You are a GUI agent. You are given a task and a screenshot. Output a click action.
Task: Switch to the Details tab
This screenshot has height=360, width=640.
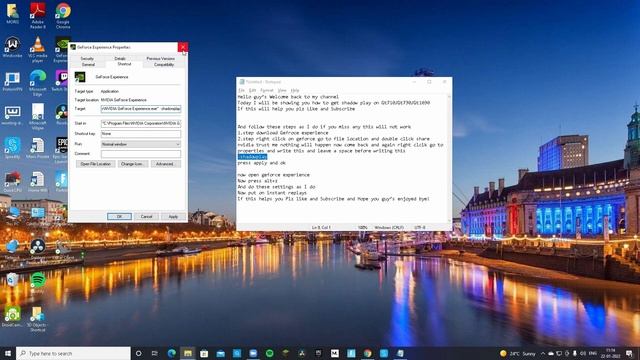coord(120,59)
